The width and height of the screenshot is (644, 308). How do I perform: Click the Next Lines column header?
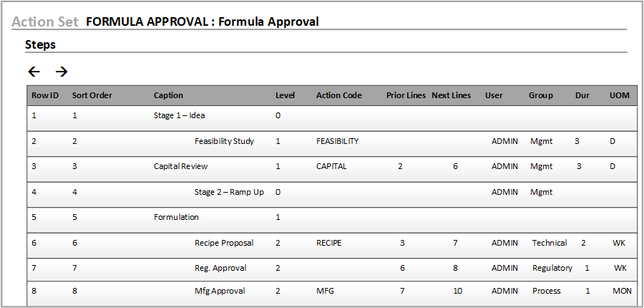point(451,95)
